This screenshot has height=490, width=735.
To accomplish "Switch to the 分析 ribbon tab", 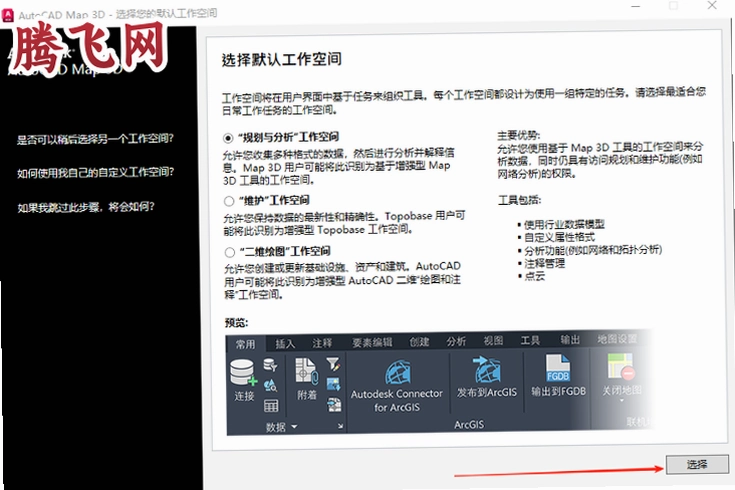I will coord(456,341).
